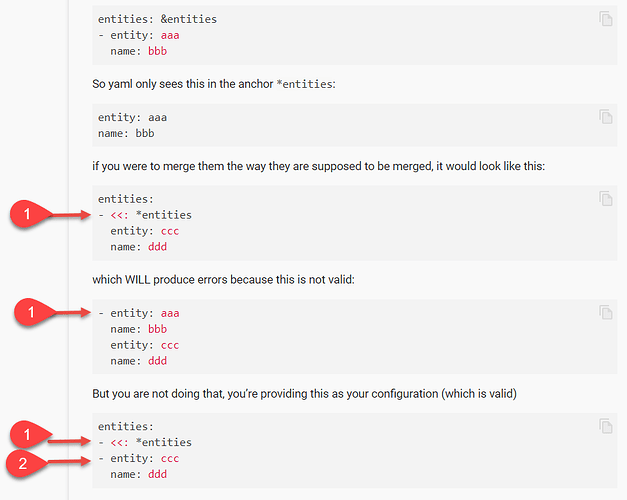This screenshot has width=627, height=500.
Task: Click the 'ddd' value in the last code block
Action: [x=158, y=474]
